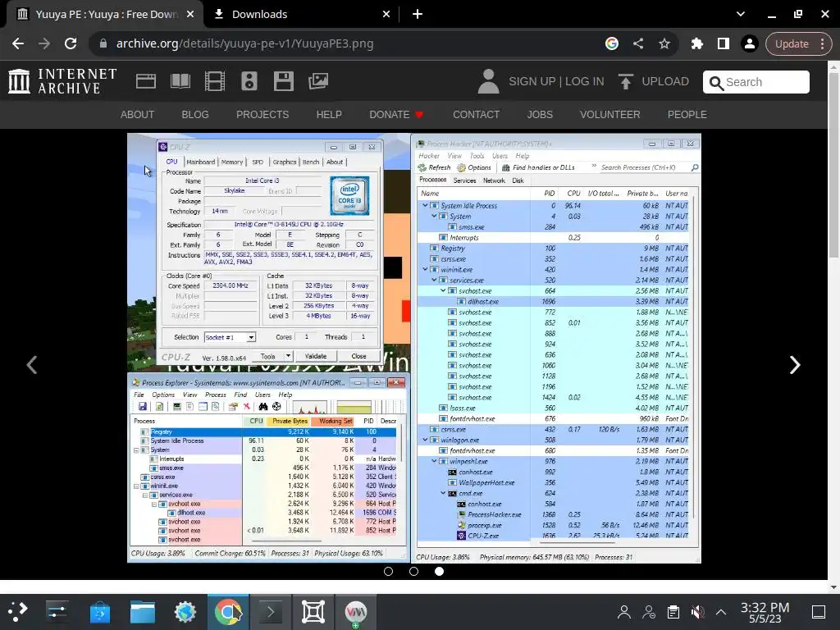Open the Video film-strip icon
This screenshot has height=630, width=840.
click(215, 81)
